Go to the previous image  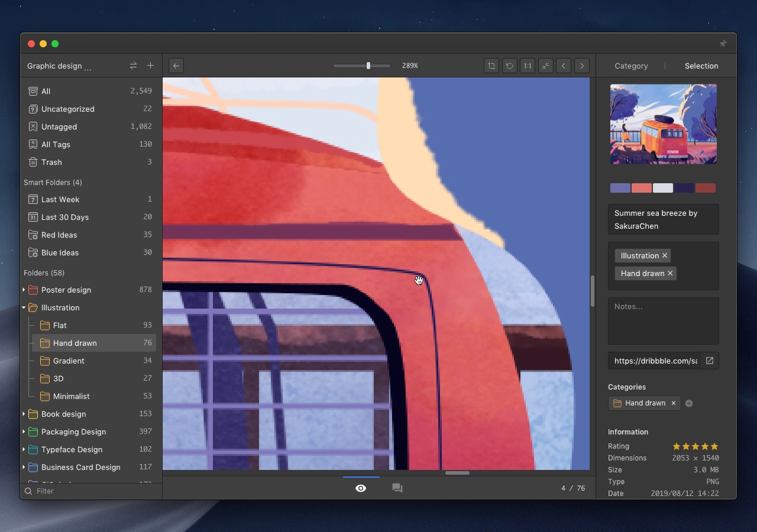tap(564, 66)
